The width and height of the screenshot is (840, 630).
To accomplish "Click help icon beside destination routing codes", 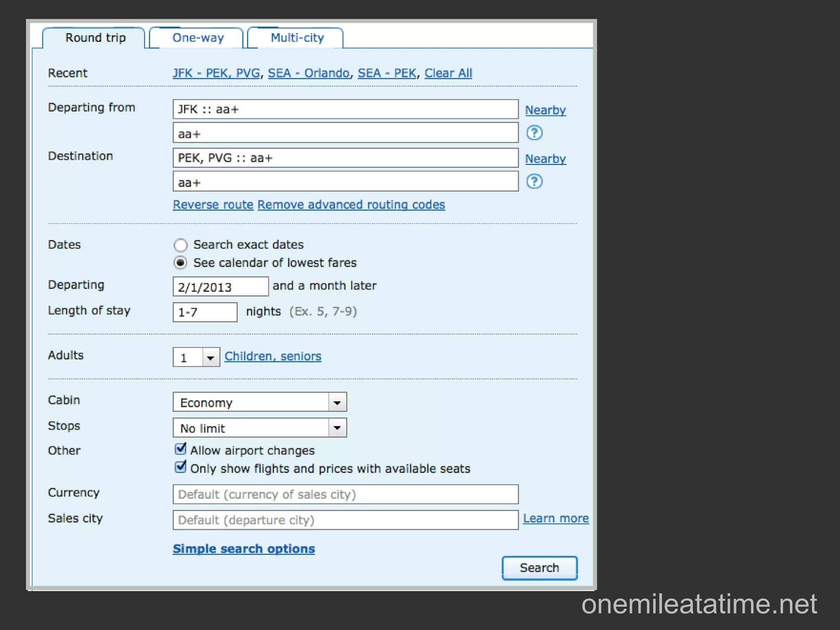I will [534, 181].
